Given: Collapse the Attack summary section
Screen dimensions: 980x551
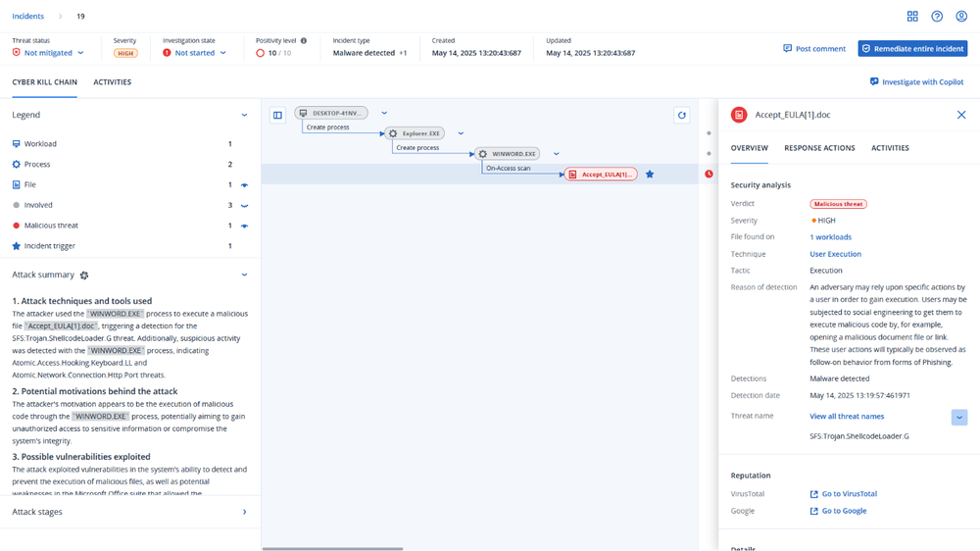Looking at the screenshot, I should coord(244,275).
